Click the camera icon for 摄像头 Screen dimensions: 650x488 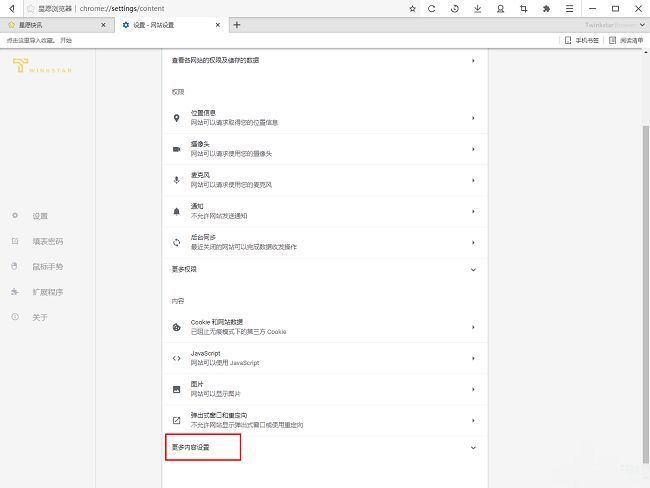(x=177, y=149)
